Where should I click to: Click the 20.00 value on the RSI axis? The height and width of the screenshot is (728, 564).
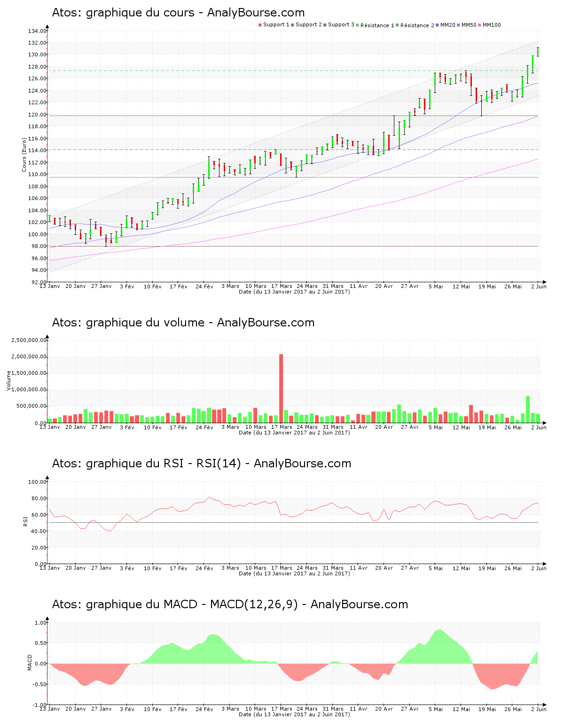pyautogui.click(x=39, y=548)
